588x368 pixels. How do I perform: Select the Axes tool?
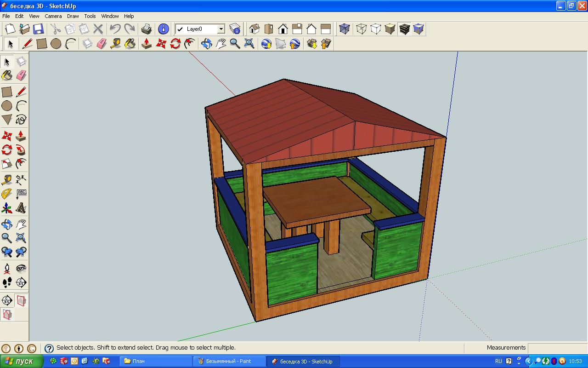coord(7,208)
